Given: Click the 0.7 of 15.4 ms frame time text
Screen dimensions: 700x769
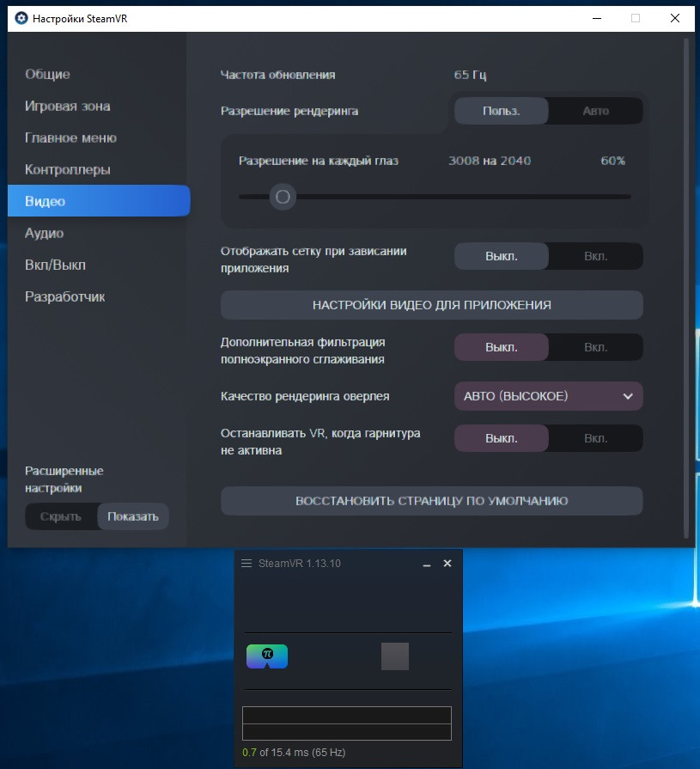Looking at the screenshot, I should 294,752.
